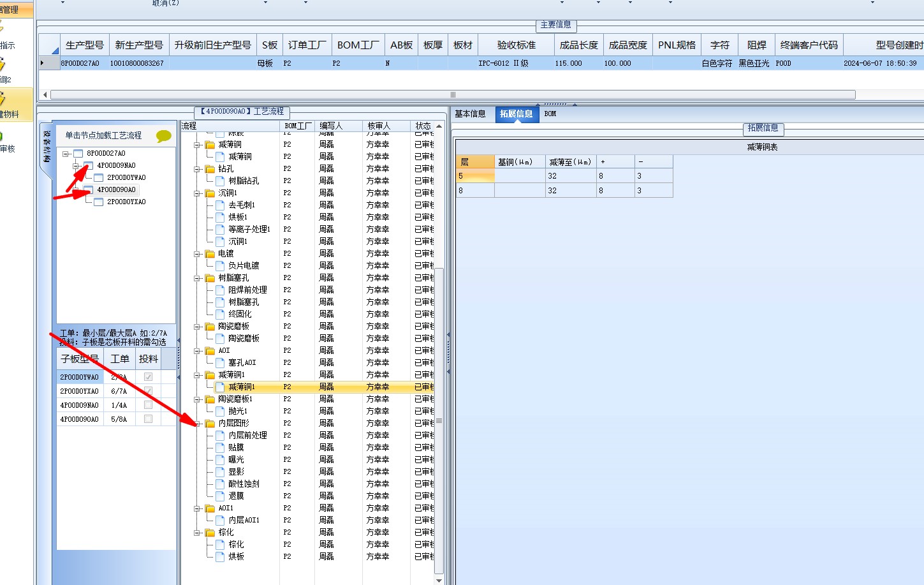The width and height of the screenshot is (924, 585).
Task: Click the page icon of 烘板 step under 棕化
Action: pyautogui.click(x=221, y=557)
